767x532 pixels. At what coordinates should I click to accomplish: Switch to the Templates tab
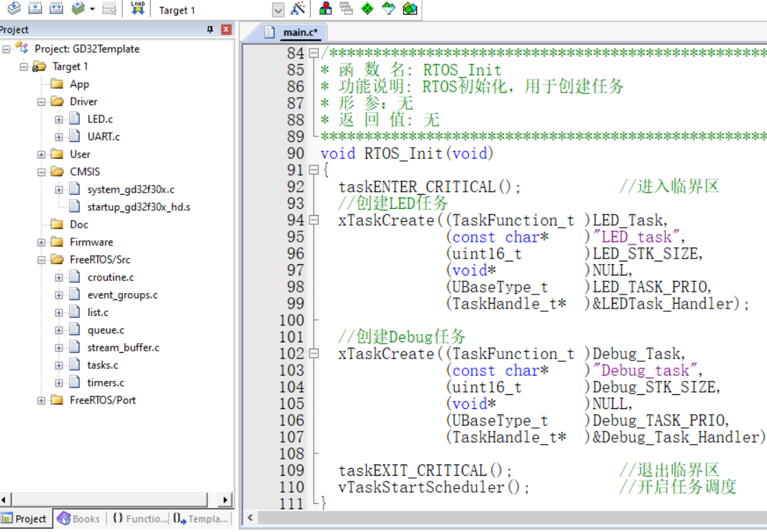(200, 519)
